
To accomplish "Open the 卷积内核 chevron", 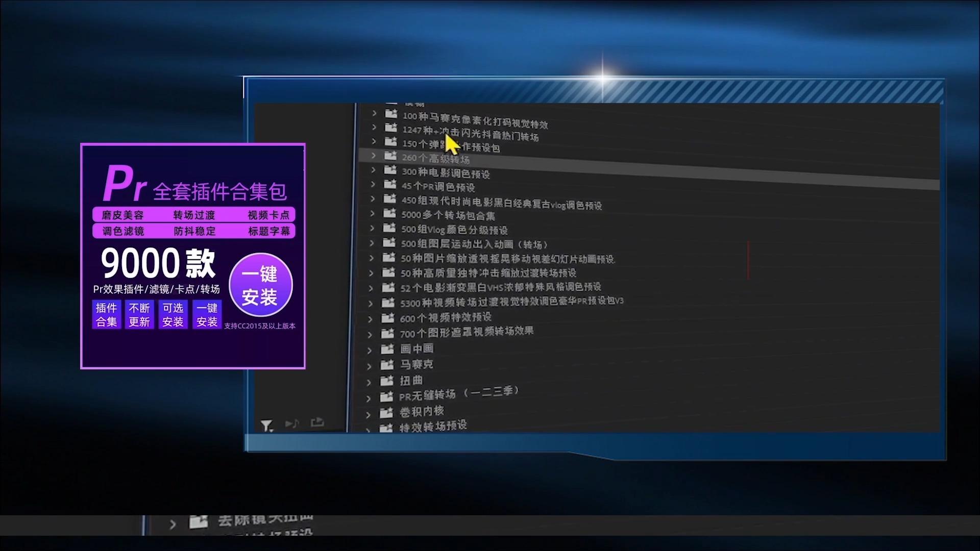I will (x=368, y=414).
